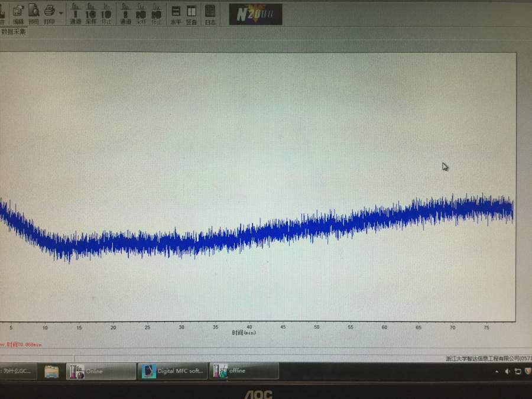This screenshot has width=532, height=399.
Task: Click the 编辑 (edit) toolbar icon
Action: pos(18,15)
